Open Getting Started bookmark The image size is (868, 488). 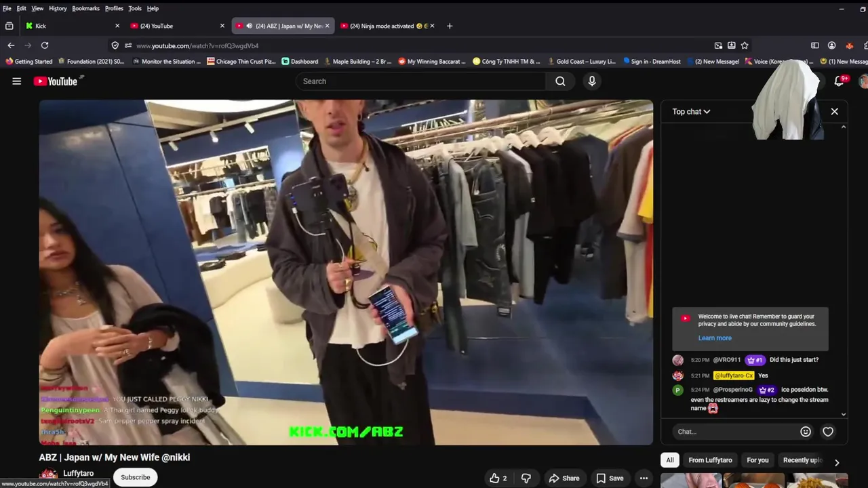(28, 62)
